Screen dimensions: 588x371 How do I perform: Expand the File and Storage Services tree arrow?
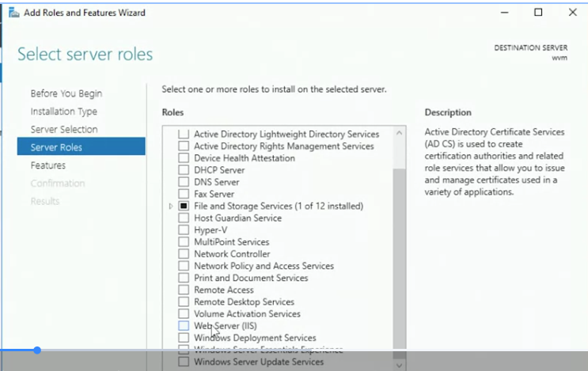[171, 206]
